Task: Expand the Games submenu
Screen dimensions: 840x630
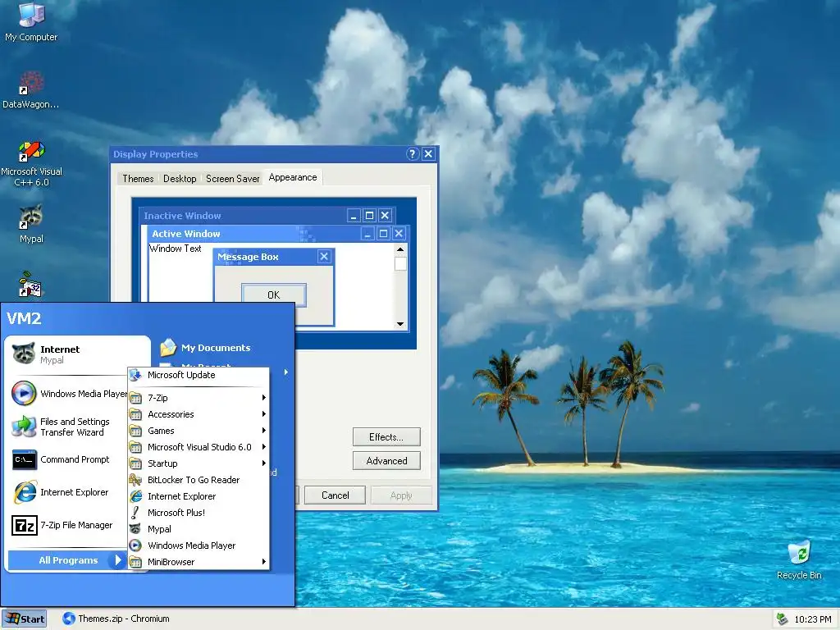Action: pos(199,431)
